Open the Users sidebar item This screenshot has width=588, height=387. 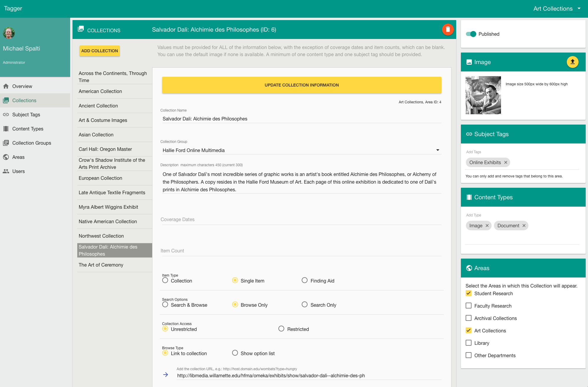tap(18, 171)
